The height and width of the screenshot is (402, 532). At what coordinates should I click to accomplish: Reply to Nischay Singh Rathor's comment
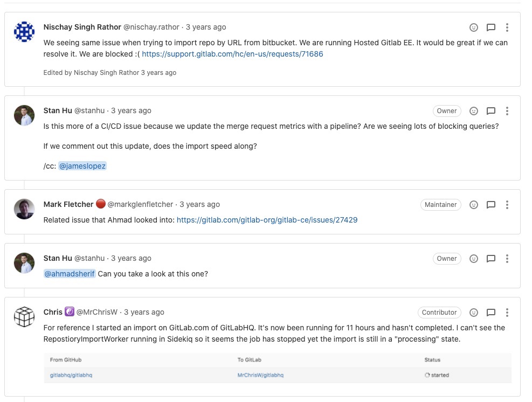click(x=491, y=27)
